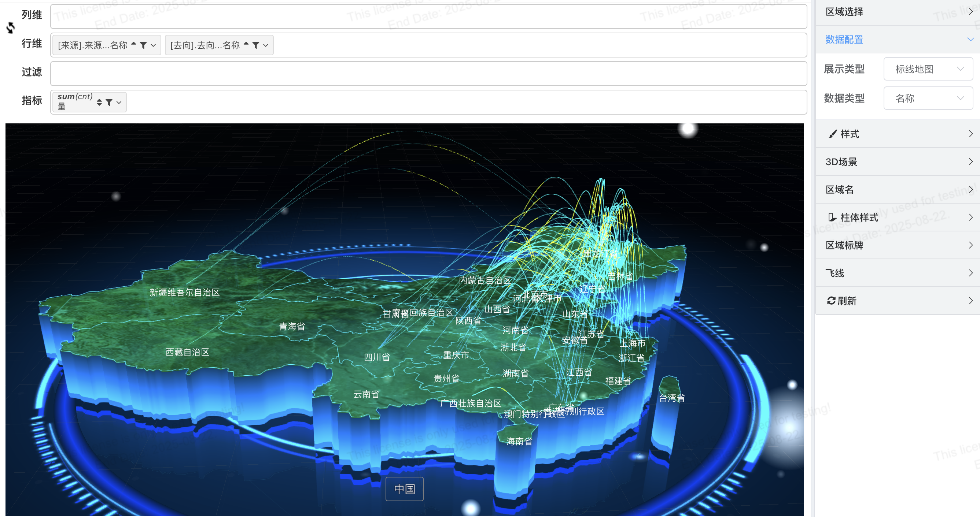
Task: Expand the 区域名 settings panel
Action: [x=898, y=189]
